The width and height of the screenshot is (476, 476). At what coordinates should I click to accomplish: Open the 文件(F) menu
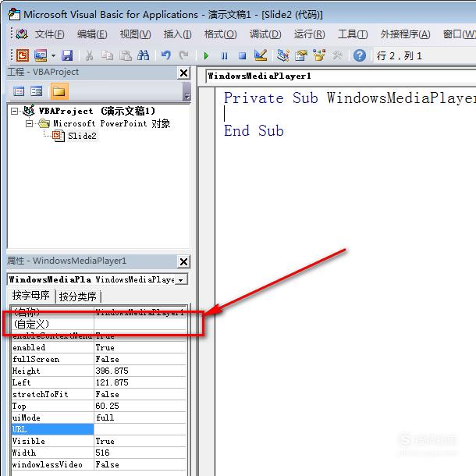49,34
